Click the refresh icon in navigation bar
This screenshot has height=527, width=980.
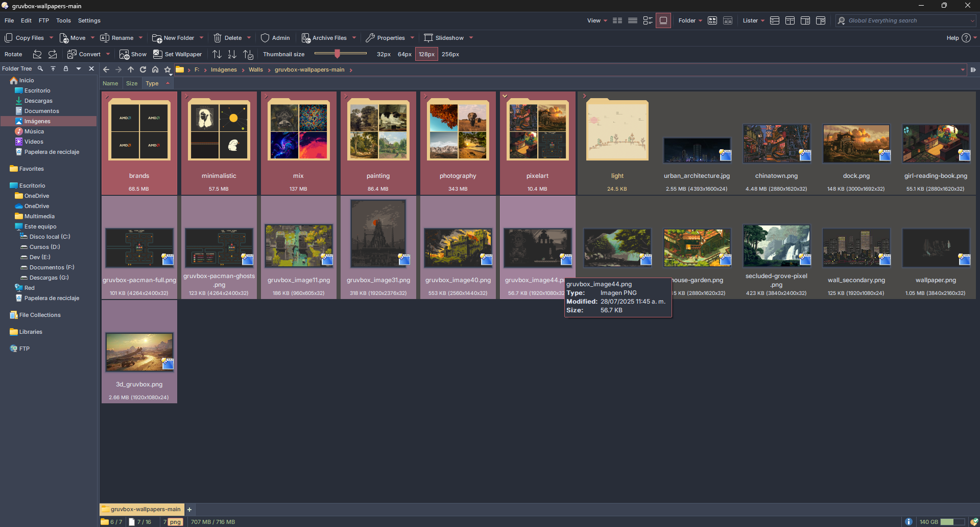(x=143, y=70)
